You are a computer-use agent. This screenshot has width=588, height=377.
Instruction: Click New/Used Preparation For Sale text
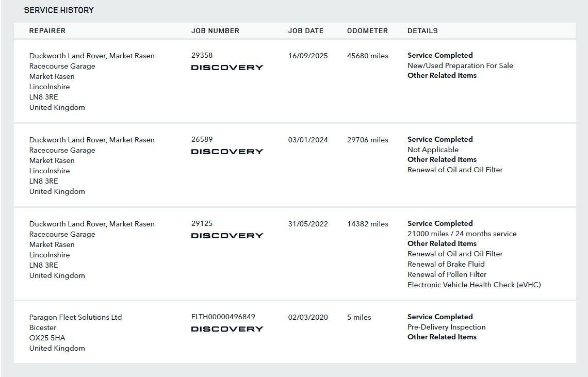coord(460,65)
